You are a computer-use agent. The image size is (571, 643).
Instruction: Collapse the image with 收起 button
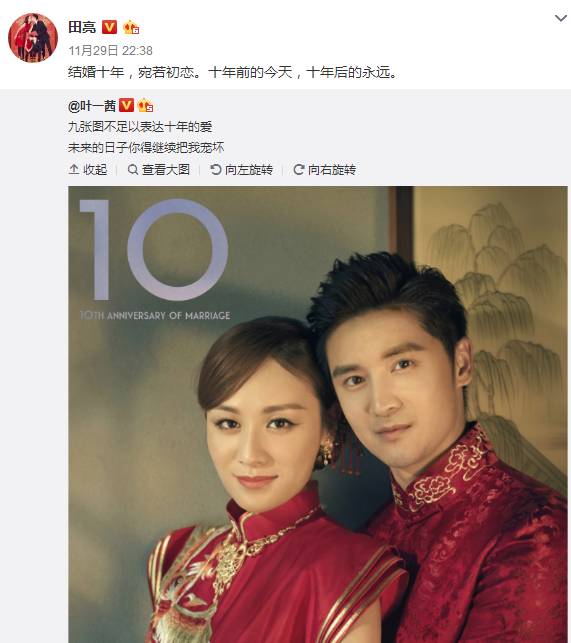pyautogui.click(x=88, y=169)
